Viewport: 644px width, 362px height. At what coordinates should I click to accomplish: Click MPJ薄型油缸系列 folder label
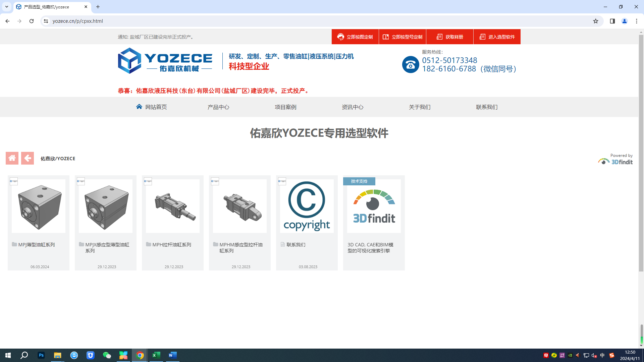tap(36, 245)
